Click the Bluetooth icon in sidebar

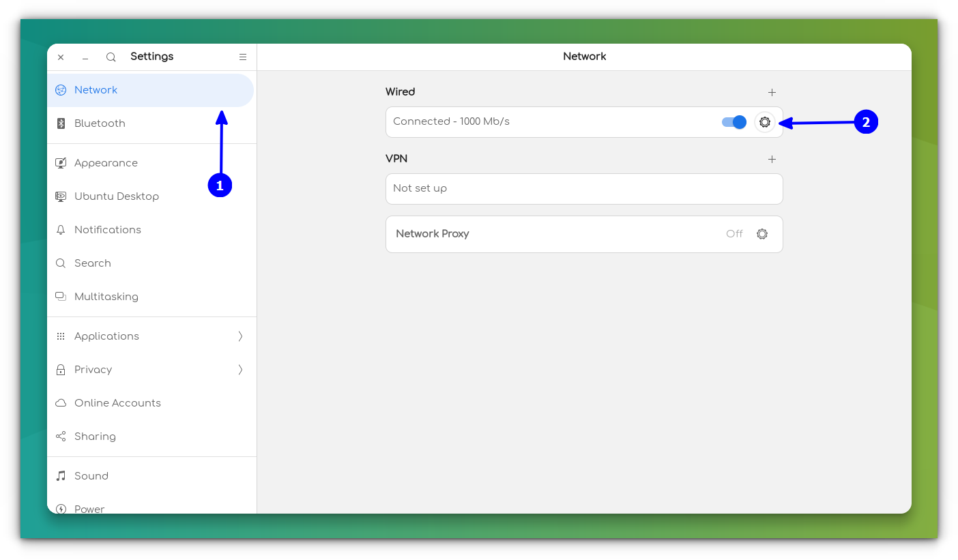[x=61, y=123]
